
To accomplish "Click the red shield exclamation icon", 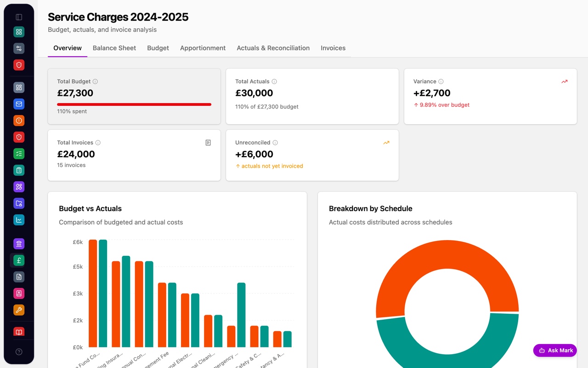I will 19,137.
